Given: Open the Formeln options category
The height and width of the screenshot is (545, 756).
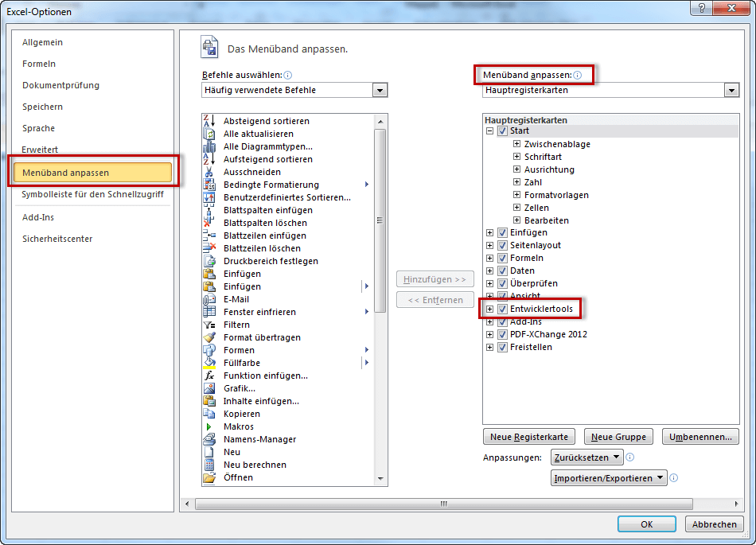Looking at the screenshot, I should 39,64.
